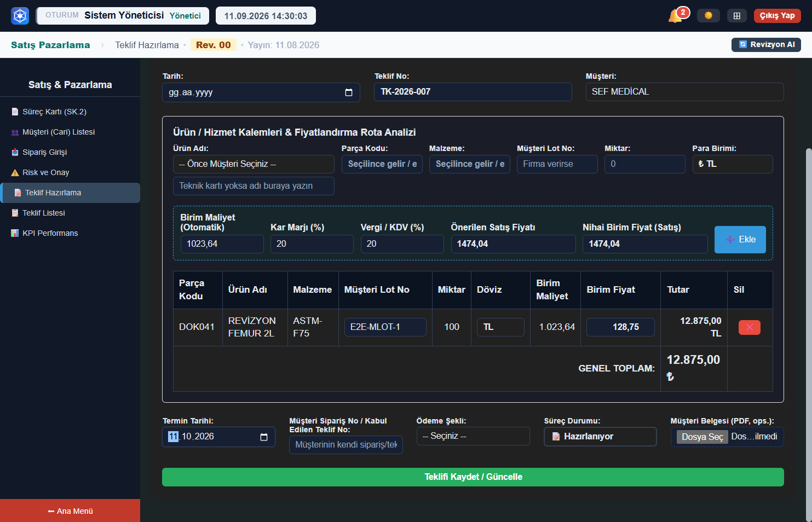The width and height of the screenshot is (812, 522).
Task: Open the calendar picker in Tarih field
Action: (x=349, y=92)
